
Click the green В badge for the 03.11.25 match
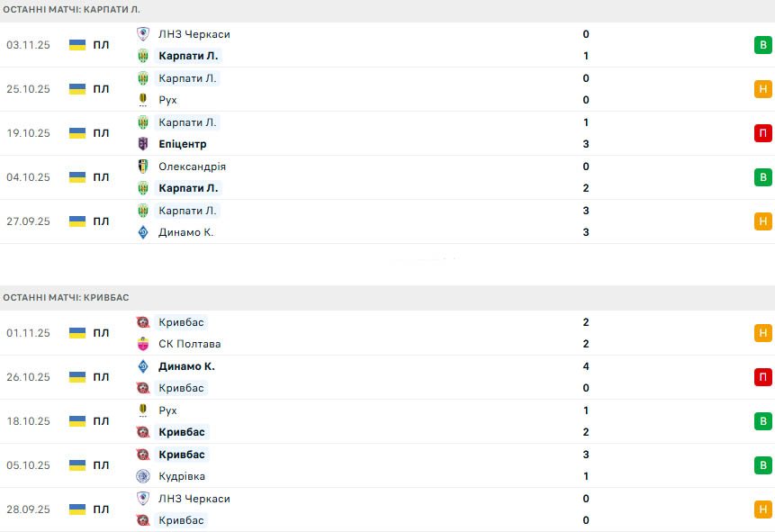click(x=763, y=45)
